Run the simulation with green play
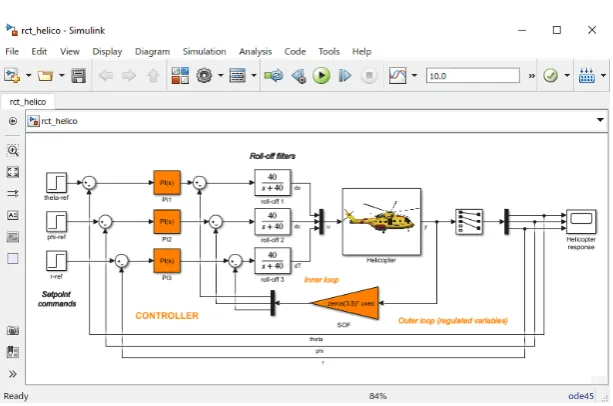This screenshot has width=613, height=406. tap(321, 75)
